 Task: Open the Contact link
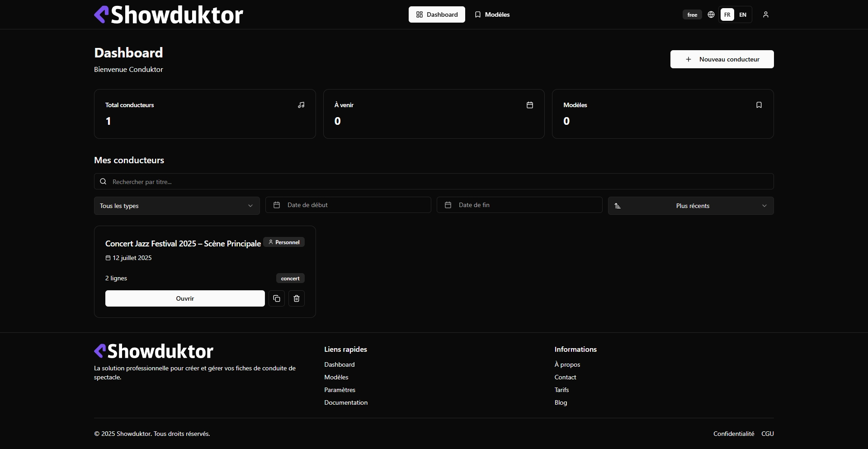pyautogui.click(x=566, y=377)
